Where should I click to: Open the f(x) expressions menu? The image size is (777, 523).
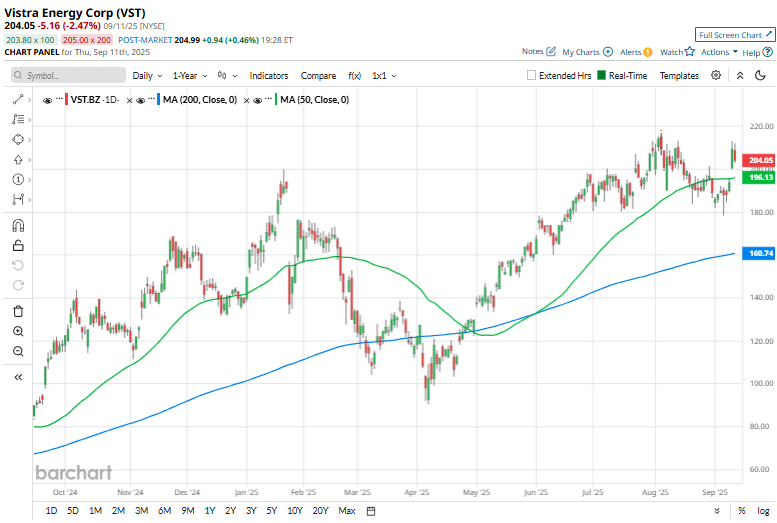tap(354, 75)
